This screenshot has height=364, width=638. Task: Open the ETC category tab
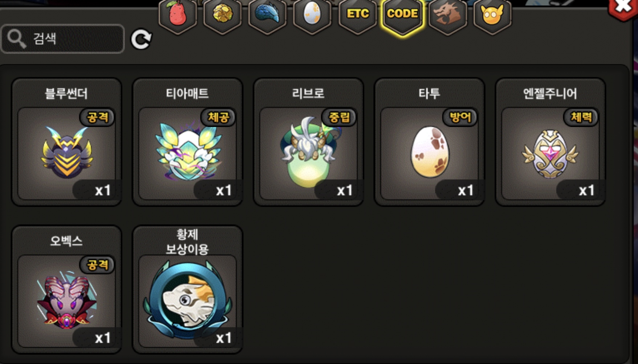coord(357,15)
